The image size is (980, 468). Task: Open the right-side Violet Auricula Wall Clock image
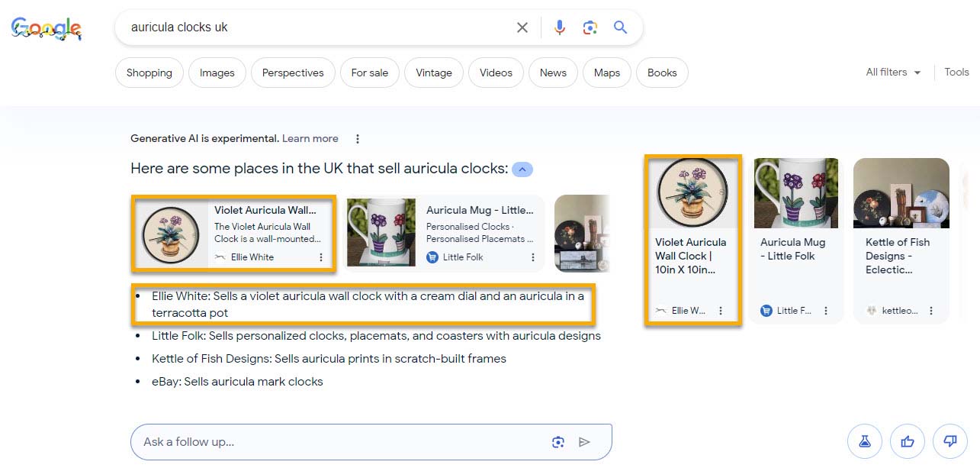click(693, 192)
